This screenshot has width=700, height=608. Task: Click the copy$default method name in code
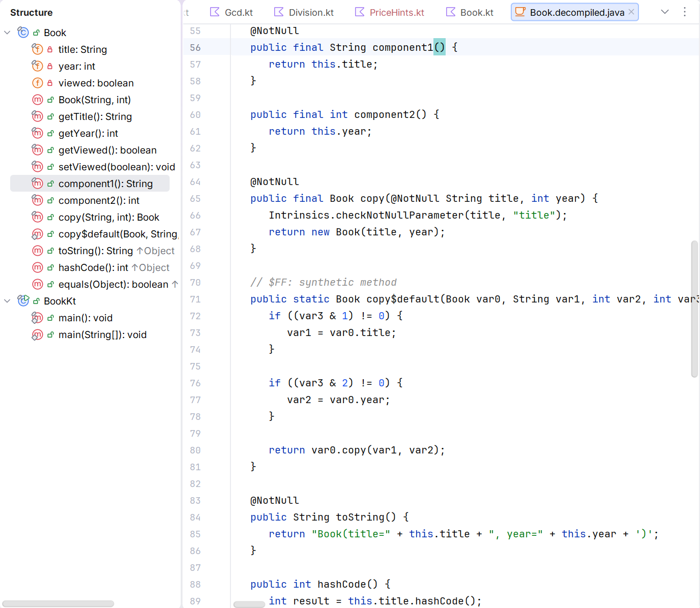coord(403,299)
